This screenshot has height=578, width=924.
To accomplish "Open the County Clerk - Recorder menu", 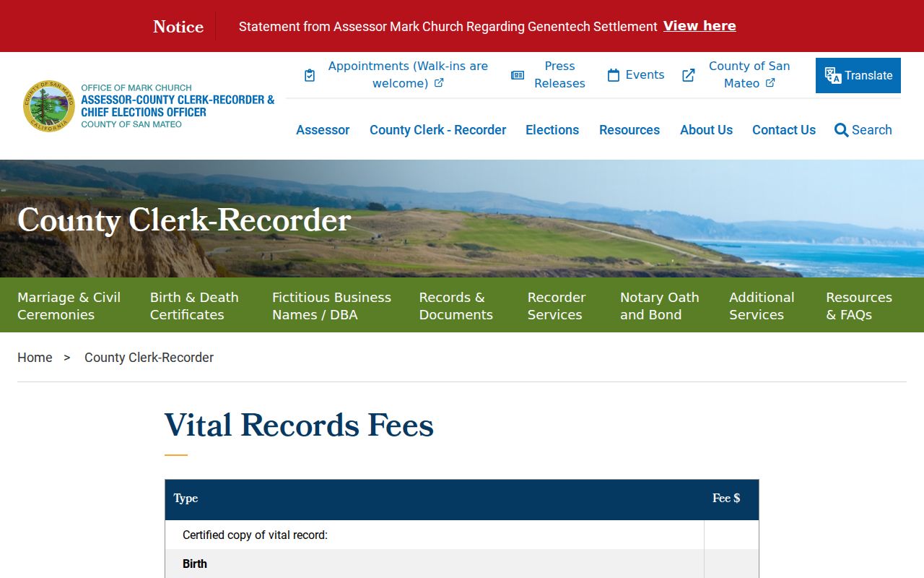I will click(437, 130).
